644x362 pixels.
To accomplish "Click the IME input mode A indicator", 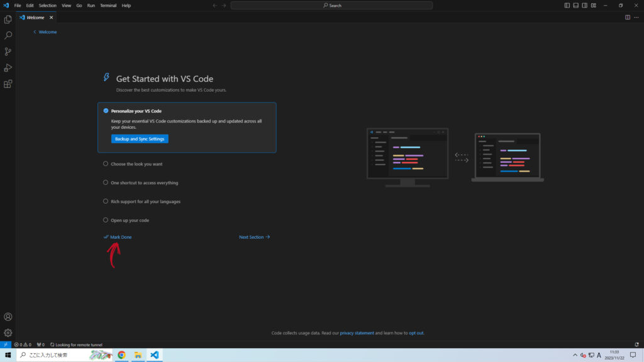I will tap(599, 355).
